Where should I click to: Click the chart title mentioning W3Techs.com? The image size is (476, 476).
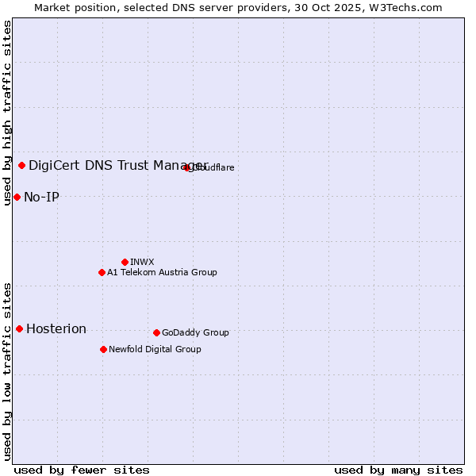(x=238, y=7)
